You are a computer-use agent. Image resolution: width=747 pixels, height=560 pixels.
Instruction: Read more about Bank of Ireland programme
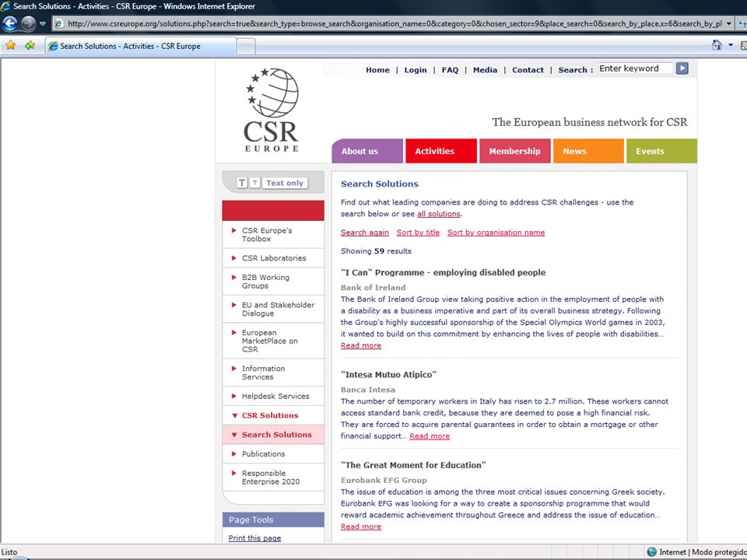361,345
